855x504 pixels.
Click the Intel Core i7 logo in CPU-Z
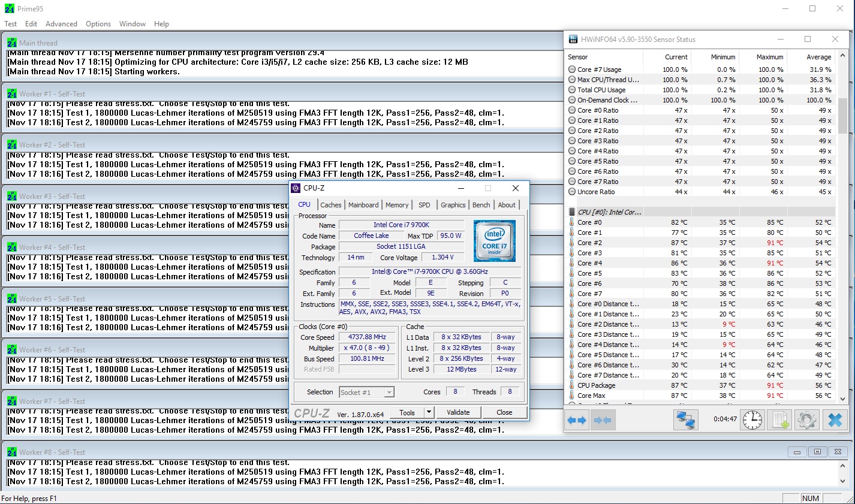point(494,241)
